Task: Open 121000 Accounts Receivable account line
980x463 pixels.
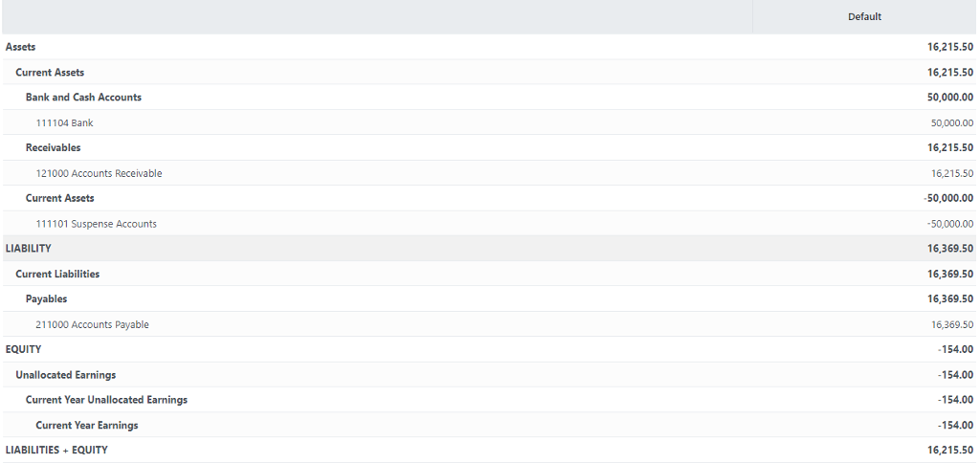Action: coord(99,174)
